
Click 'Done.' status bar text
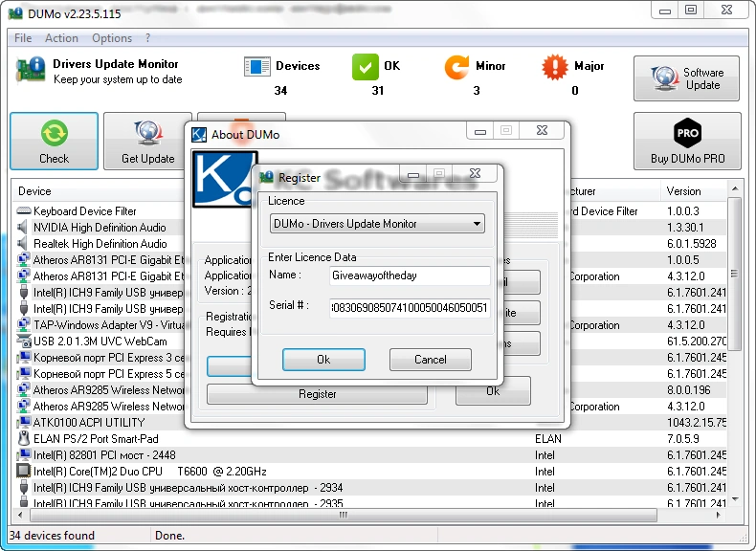coord(169,536)
